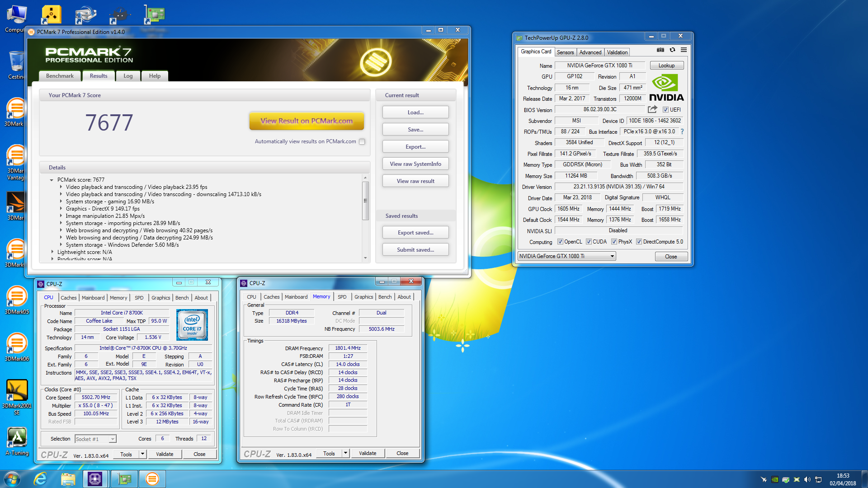
Task: Click the network connection tray icon
Action: click(818, 479)
